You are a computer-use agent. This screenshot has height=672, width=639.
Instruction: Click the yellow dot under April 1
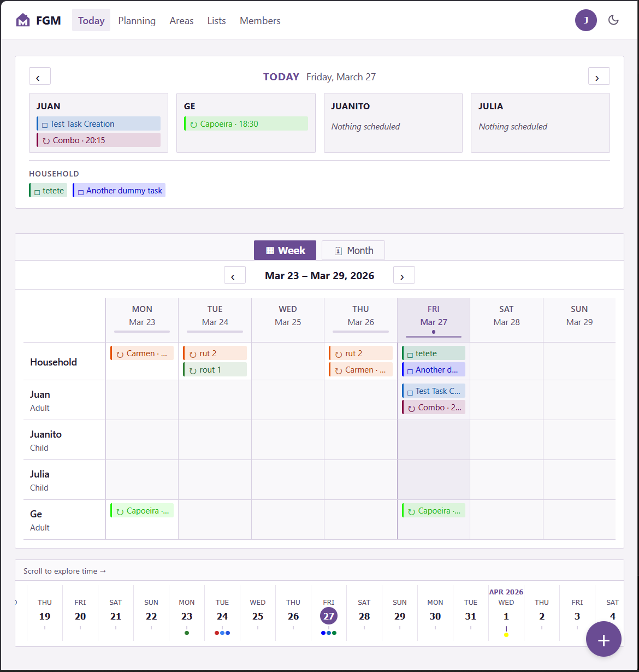(506, 634)
